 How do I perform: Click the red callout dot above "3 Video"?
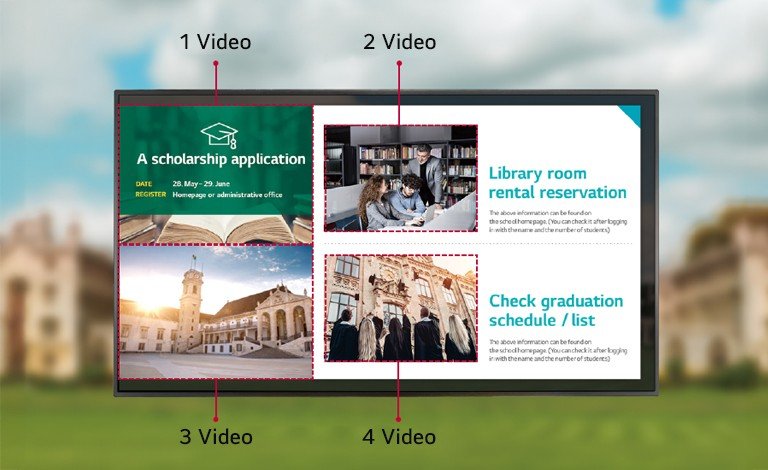(216, 419)
